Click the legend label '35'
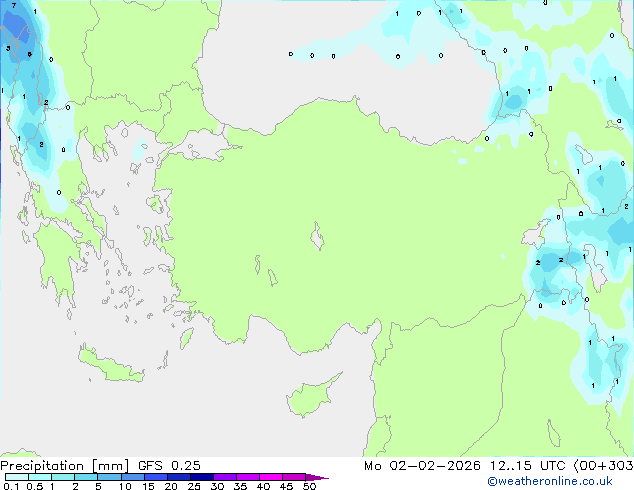Image resolution: width=634 pixels, height=490 pixels. (x=240, y=486)
